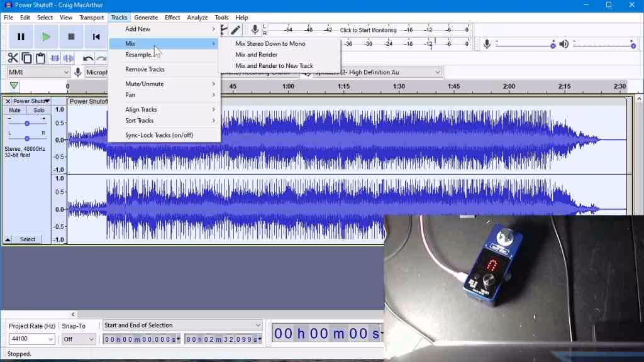This screenshot has height=362, width=644.
Task: Click the horizontal scrollbar left arrow
Action: point(73,314)
